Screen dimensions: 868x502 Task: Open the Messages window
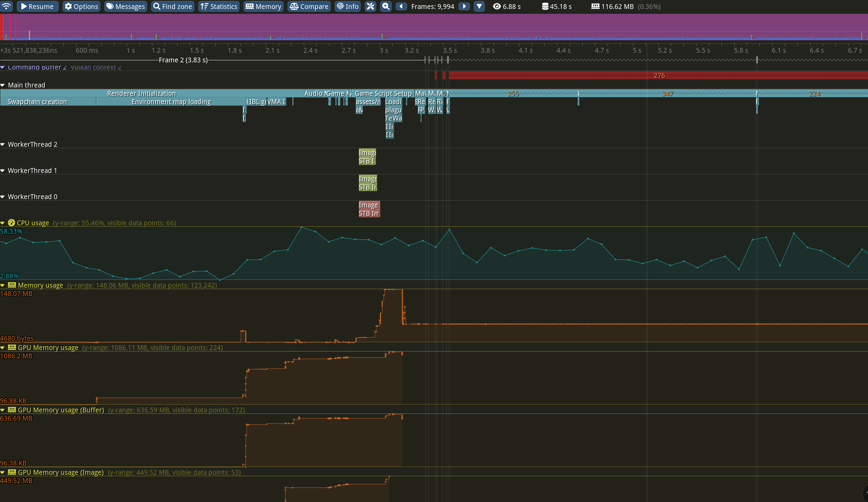pyautogui.click(x=126, y=6)
